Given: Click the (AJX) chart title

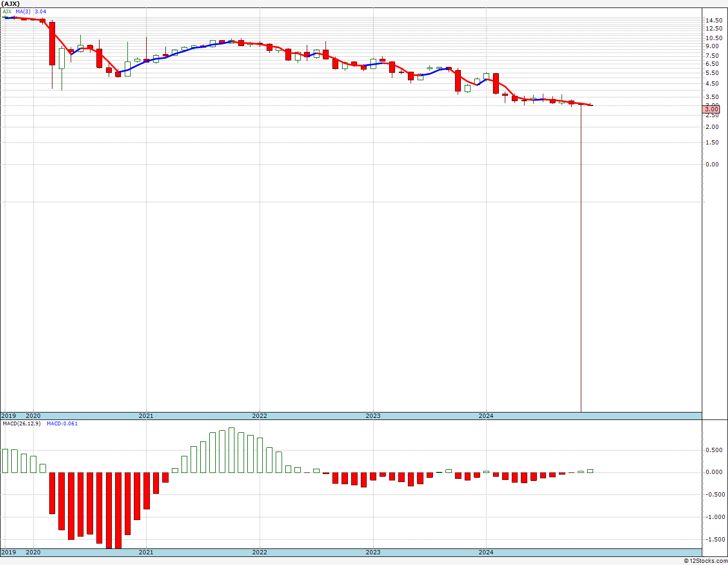Looking at the screenshot, I should click(11, 4).
